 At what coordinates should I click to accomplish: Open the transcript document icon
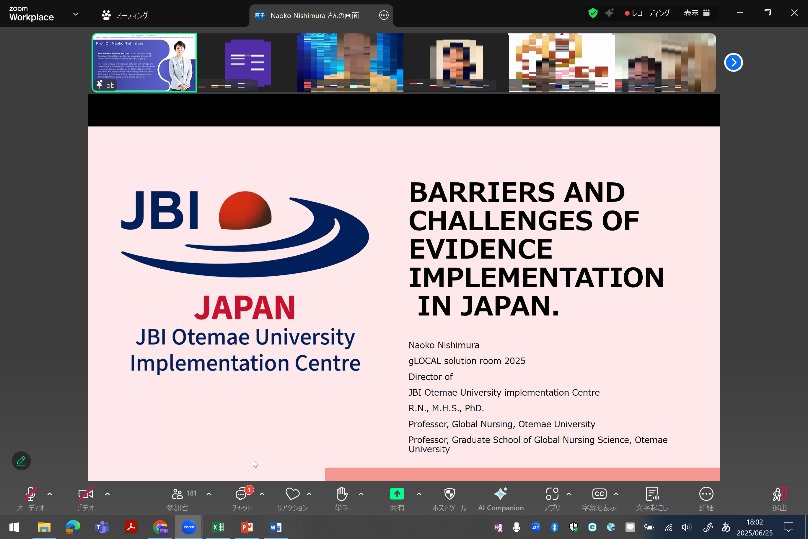click(x=652, y=494)
